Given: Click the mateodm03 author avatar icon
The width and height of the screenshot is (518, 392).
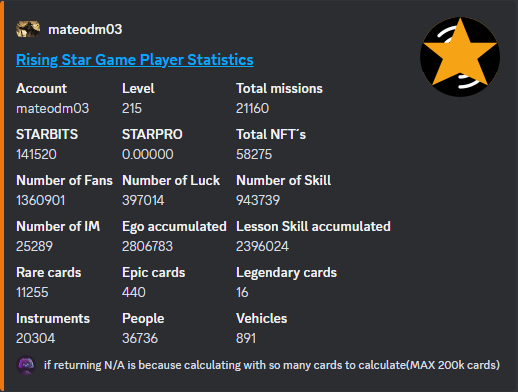Looking at the screenshot, I should pos(28,29).
